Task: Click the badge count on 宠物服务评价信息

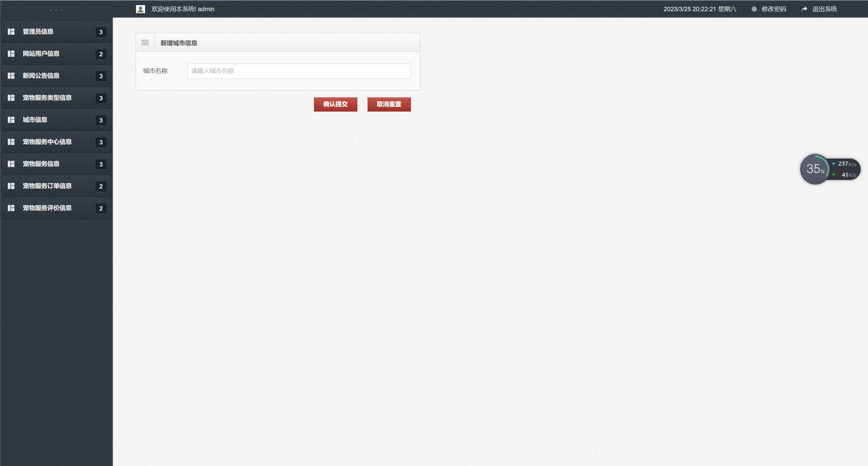Action: click(x=101, y=208)
